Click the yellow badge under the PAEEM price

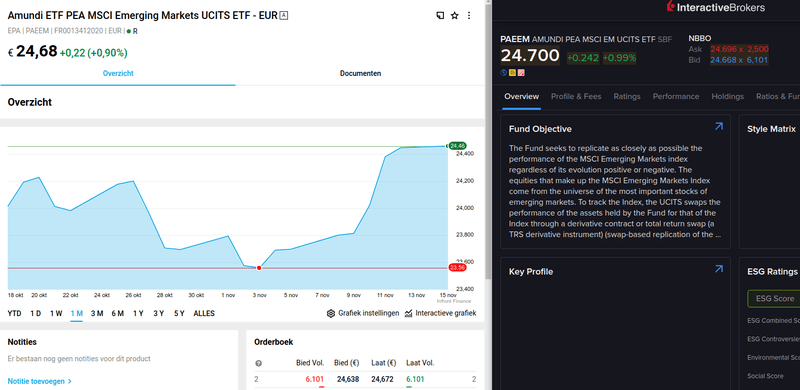pos(512,72)
